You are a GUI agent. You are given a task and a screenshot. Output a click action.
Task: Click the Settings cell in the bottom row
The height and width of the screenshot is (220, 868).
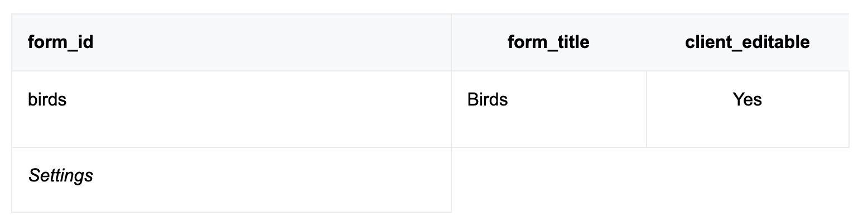(232, 180)
